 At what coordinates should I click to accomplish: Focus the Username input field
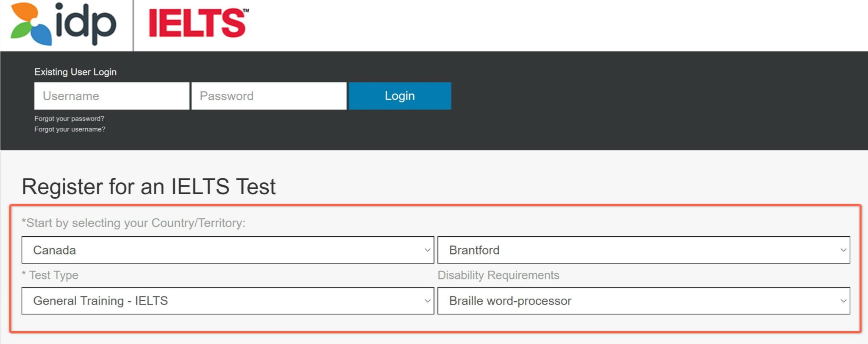[112, 96]
